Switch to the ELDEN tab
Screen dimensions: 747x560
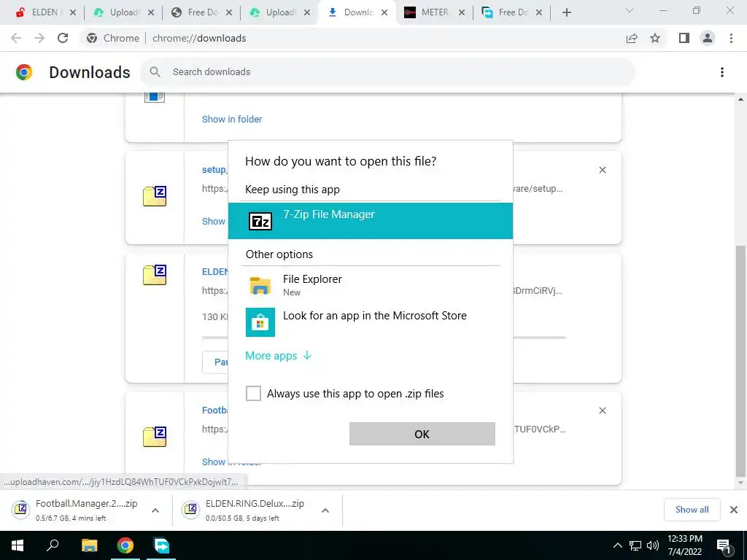[44, 12]
